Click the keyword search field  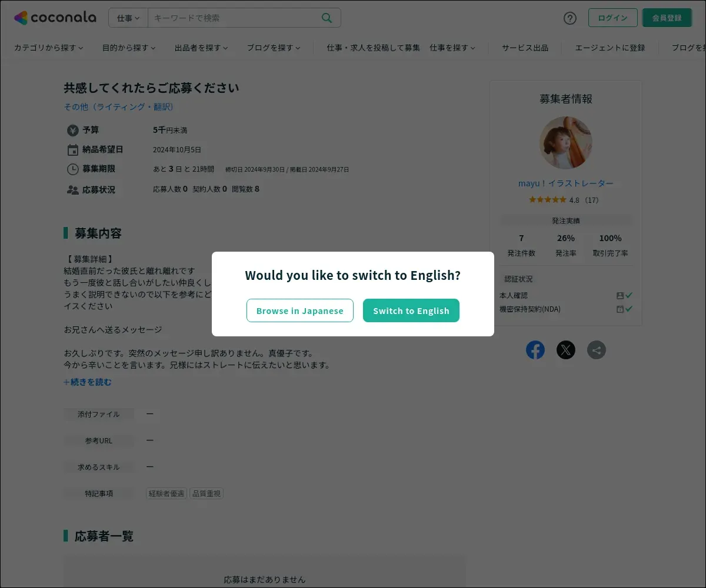pyautogui.click(x=234, y=18)
